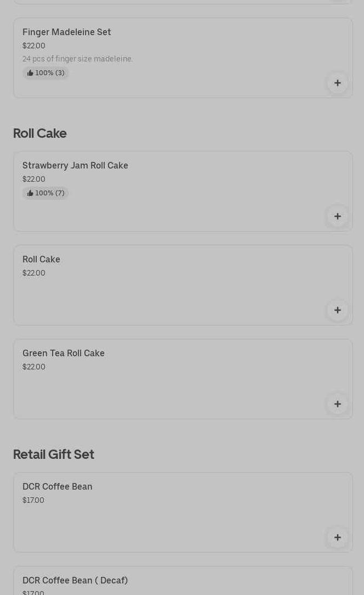Click the $22.00 price of Green Tea Roll Cake
Screen dimensions: 364x595
pos(34,367)
